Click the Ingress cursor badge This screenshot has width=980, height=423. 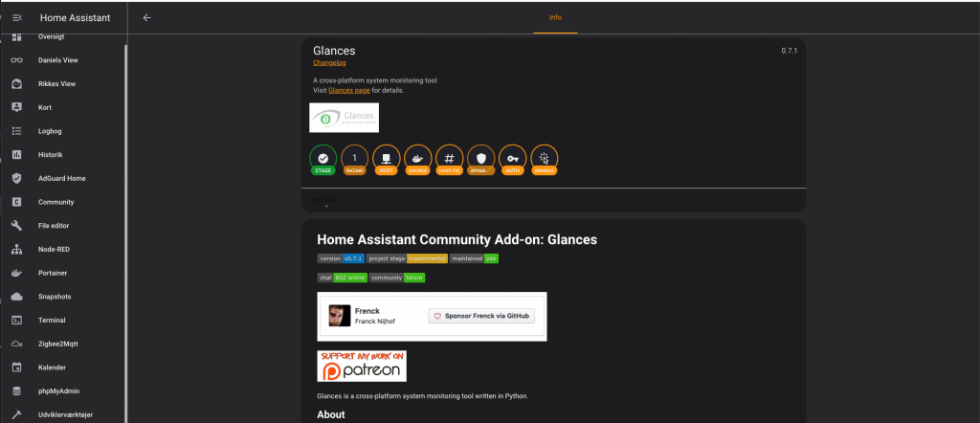click(545, 160)
